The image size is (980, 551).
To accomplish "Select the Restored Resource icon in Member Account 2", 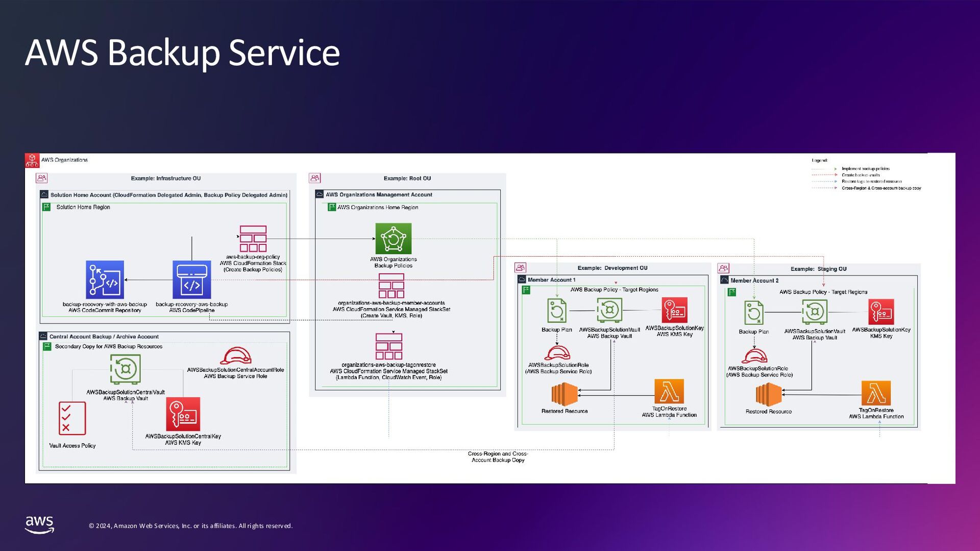I will (768, 394).
